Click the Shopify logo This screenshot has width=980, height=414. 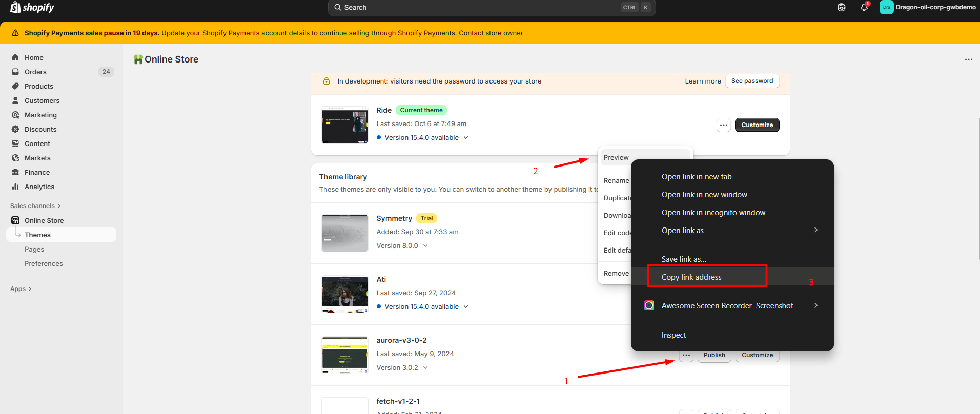(32, 7)
